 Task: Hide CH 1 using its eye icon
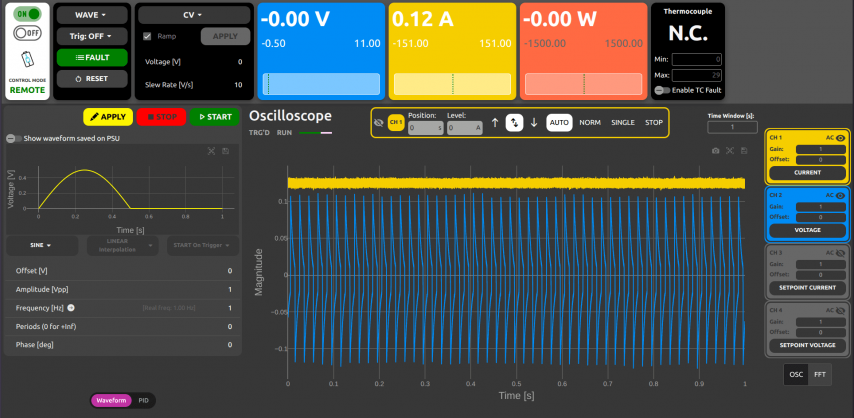point(840,137)
